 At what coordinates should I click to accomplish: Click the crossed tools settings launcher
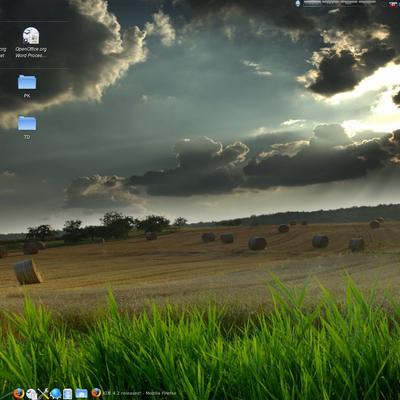(x=43, y=394)
